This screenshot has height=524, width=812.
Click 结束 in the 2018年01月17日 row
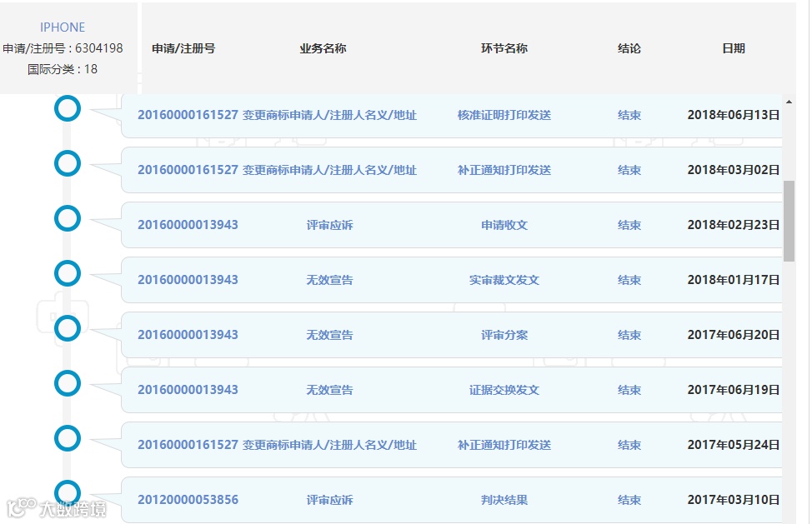[629, 280]
